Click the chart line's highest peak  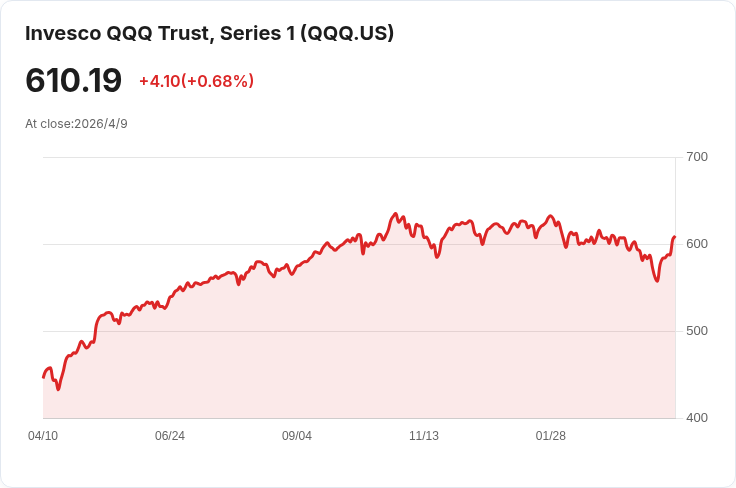[395, 214]
